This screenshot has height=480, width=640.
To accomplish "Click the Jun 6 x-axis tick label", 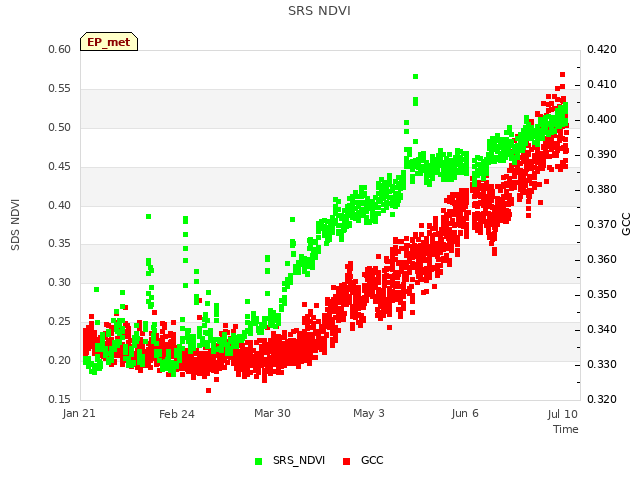I will (x=465, y=413).
